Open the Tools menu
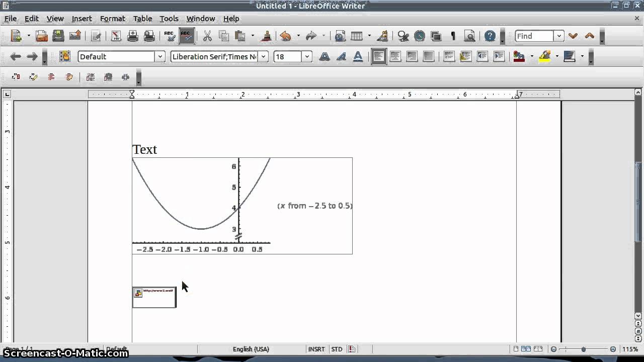This screenshot has height=362, width=644. (x=169, y=19)
